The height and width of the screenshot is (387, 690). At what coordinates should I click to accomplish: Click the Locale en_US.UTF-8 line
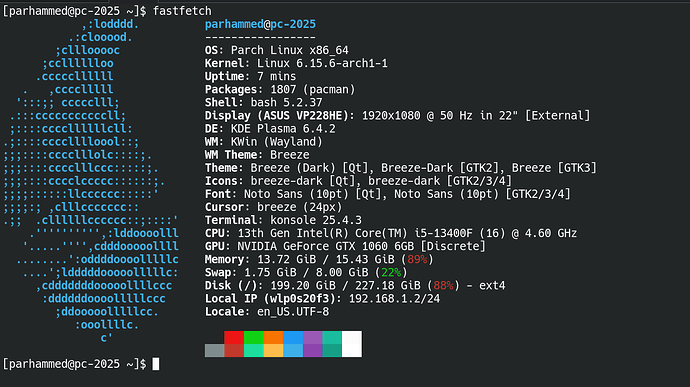(267, 312)
